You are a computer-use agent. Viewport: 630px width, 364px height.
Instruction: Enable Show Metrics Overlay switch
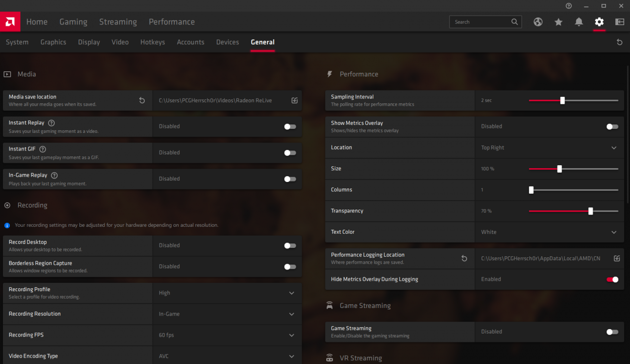612,126
